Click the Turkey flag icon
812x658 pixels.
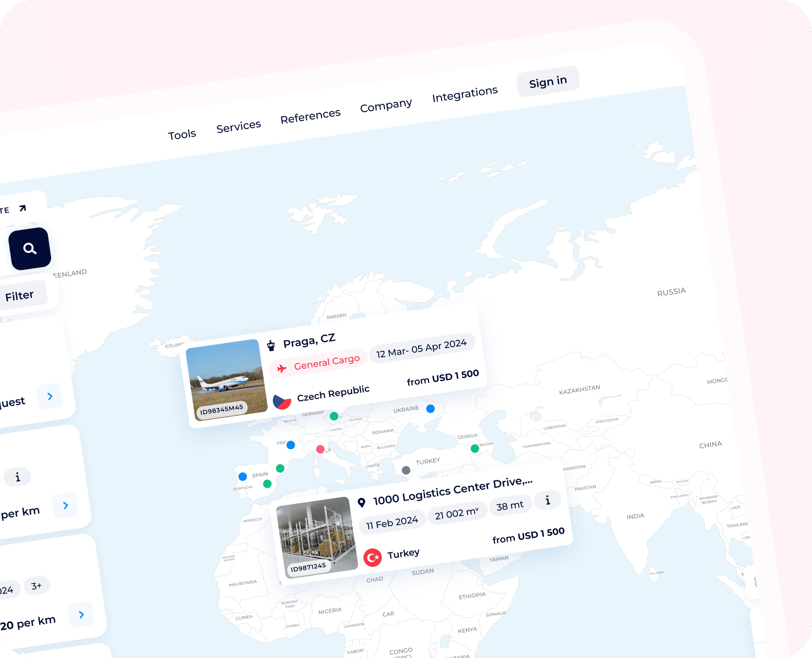click(x=373, y=558)
